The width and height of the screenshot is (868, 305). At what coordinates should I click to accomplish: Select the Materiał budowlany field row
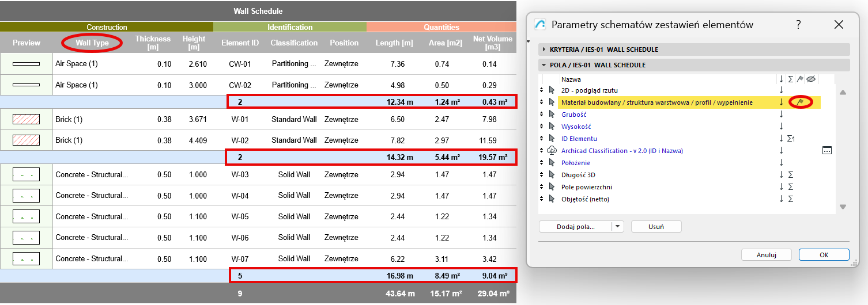pos(689,102)
